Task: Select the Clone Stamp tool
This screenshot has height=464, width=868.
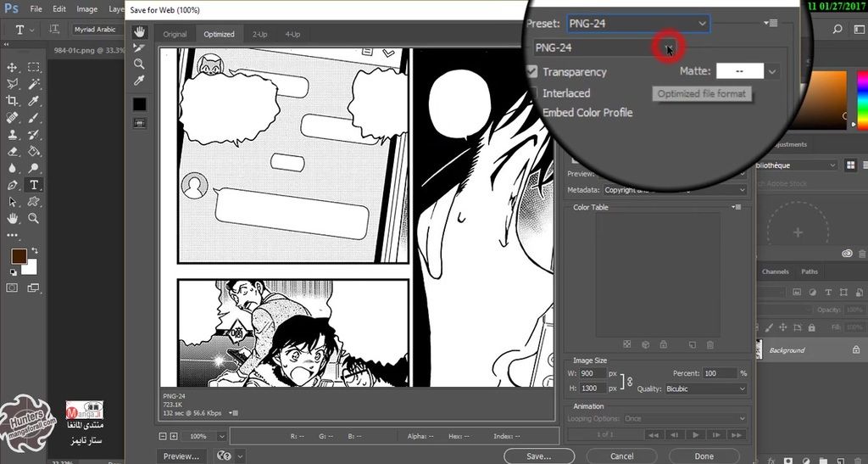Action: click(x=12, y=135)
